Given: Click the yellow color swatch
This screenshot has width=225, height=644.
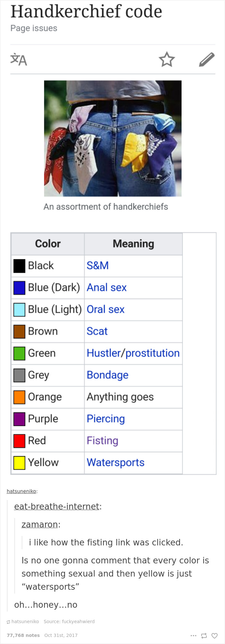Looking at the screenshot, I should point(19,463).
